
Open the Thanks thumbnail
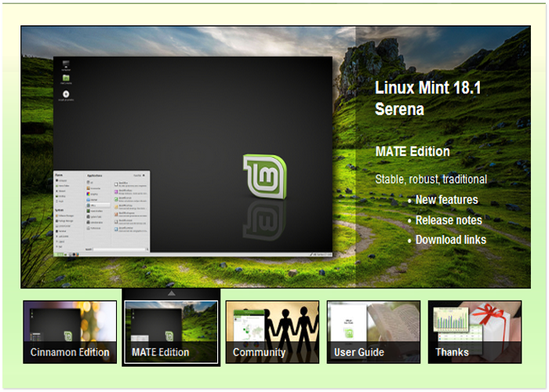(x=474, y=332)
